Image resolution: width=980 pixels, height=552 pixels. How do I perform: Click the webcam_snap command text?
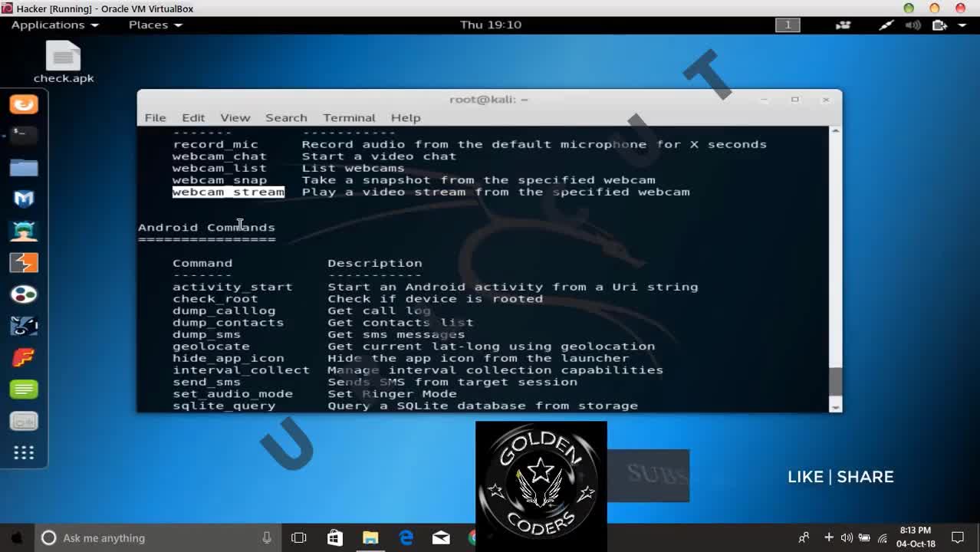[x=219, y=180]
